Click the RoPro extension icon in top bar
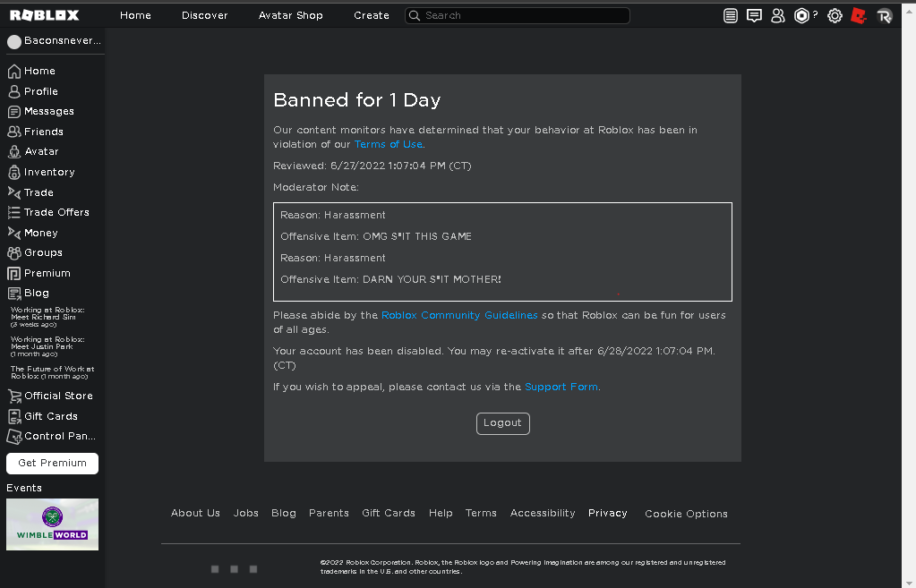 885,16
